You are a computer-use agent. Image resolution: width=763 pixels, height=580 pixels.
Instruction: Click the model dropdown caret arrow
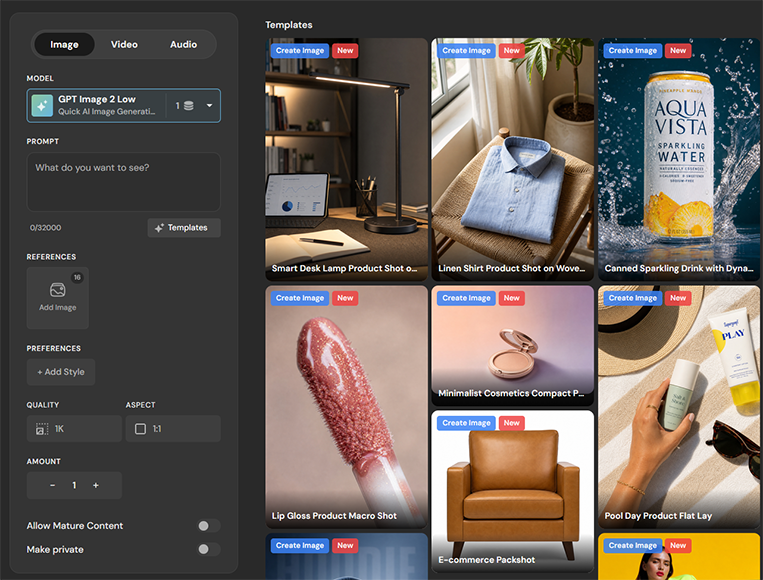(x=209, y=105)
